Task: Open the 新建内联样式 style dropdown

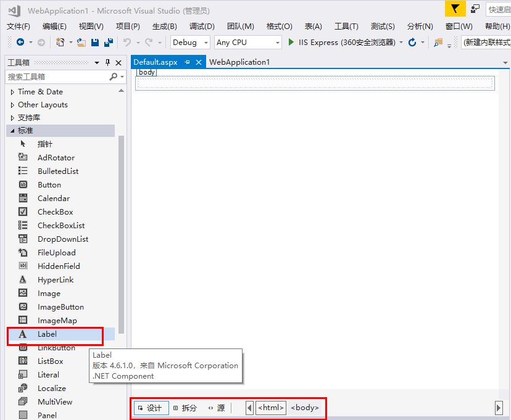Action: pyautogui.click(x=486, y=43)
